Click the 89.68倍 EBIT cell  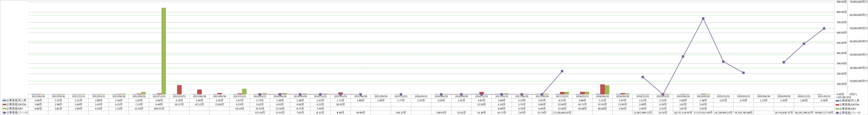603,109
